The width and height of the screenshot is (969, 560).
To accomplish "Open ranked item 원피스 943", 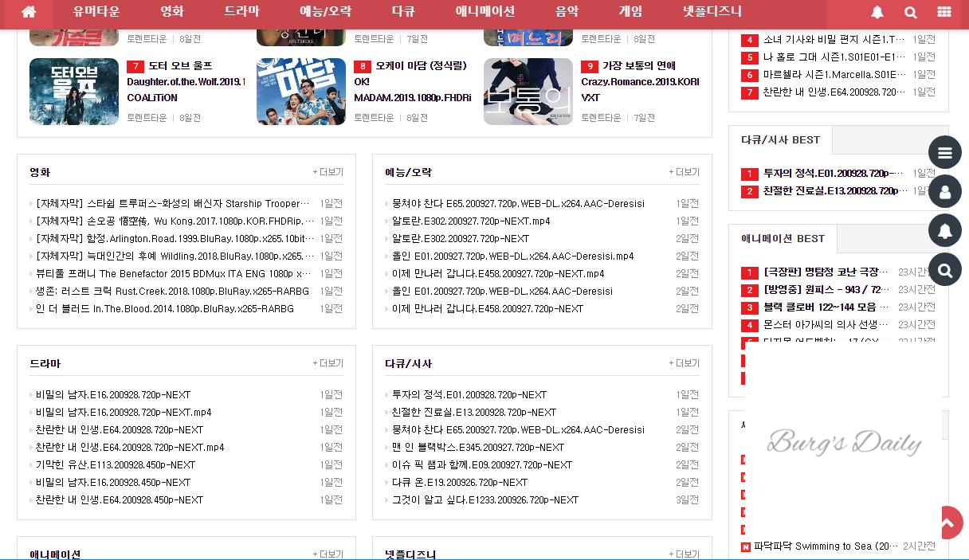I will [826, 290].
